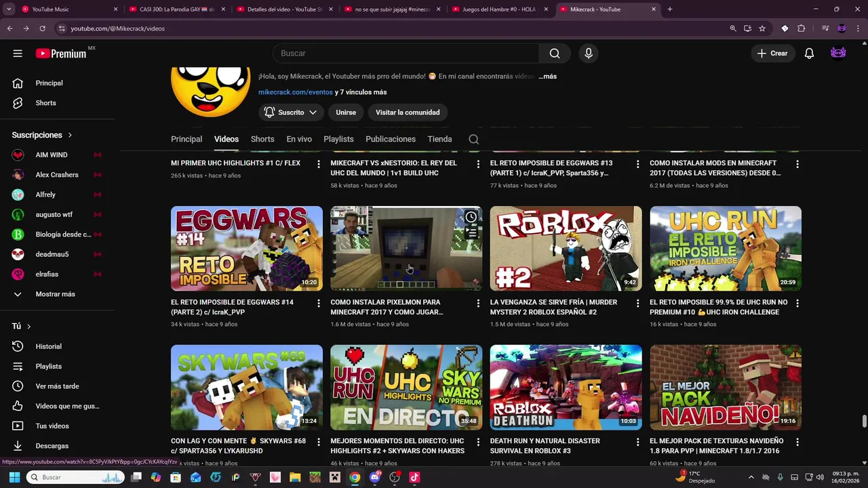This screenshot has height=488, width=868.
Task: Open the hamburger guide menu
Action: click(x=18, y=54)
